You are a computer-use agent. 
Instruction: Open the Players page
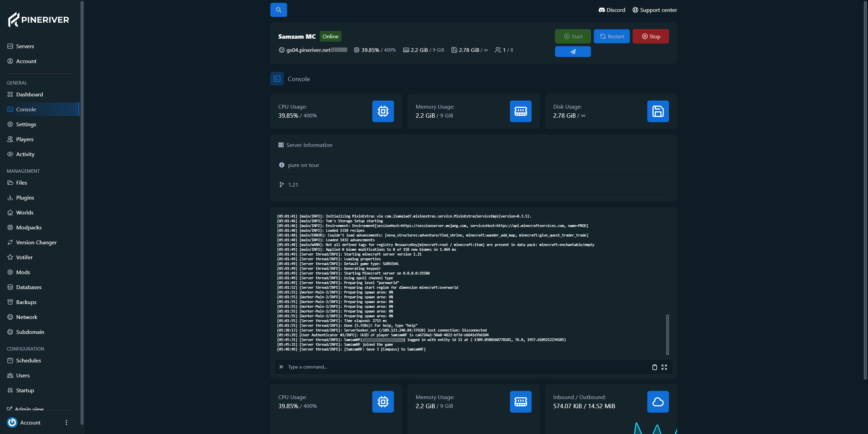pyautogui.click(x=40, y=139)
